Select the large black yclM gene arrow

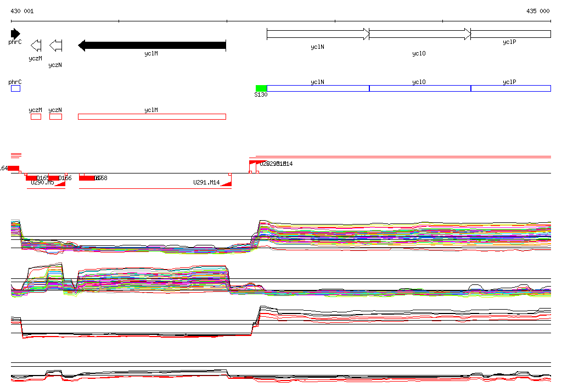tap(152, 46)
